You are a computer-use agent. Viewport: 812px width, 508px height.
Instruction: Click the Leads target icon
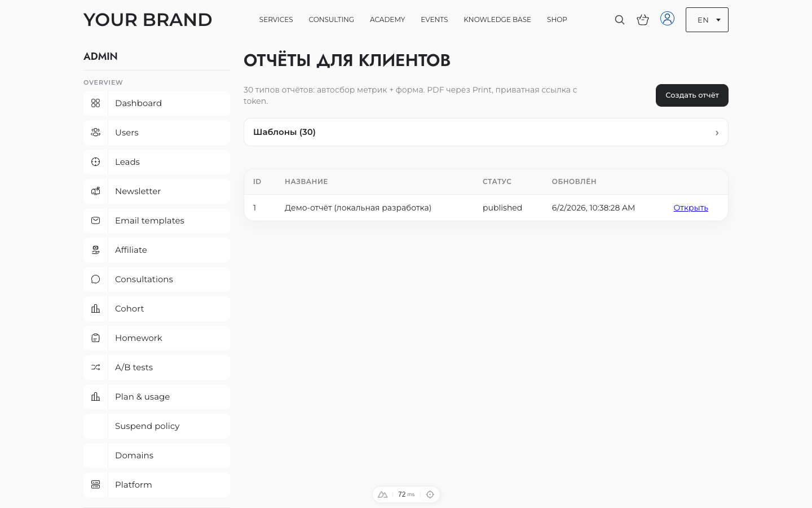tap(96, 162)
